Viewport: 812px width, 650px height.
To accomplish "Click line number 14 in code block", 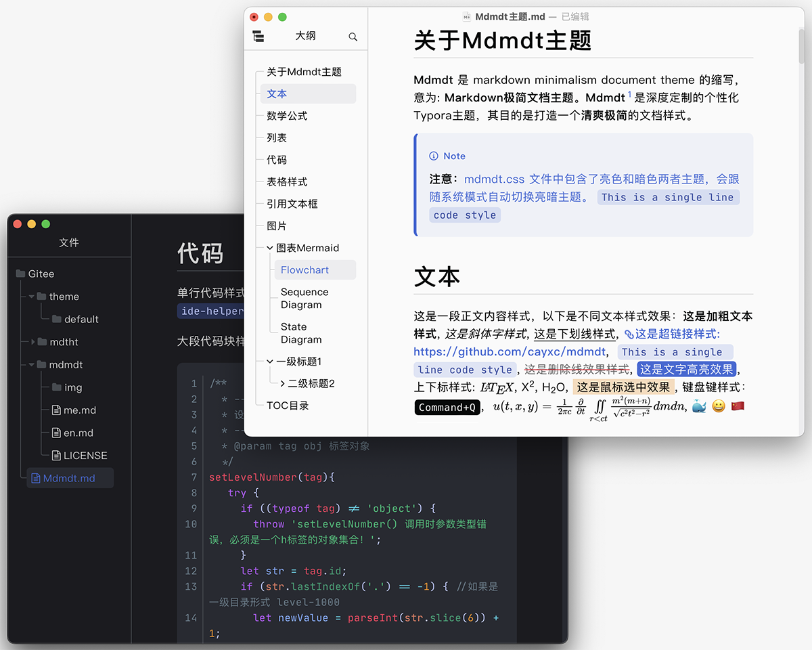I will click(191, 617).
